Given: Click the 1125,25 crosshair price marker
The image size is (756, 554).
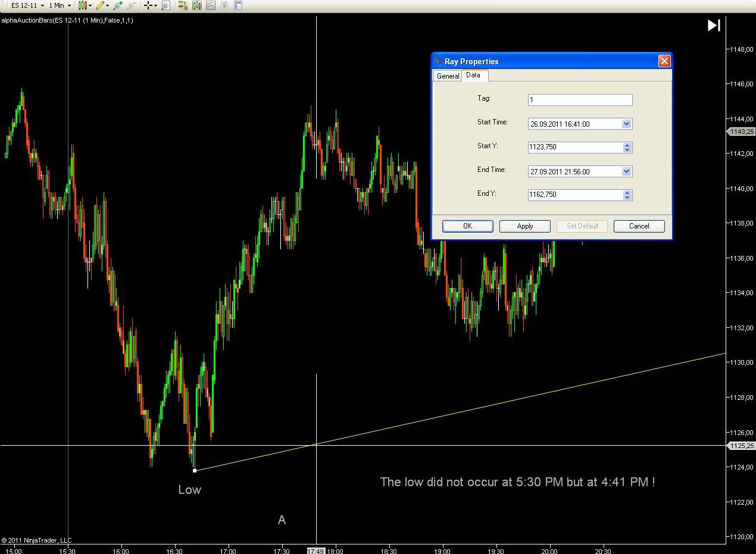Looking at the screenshot, I should click(741, 446).
